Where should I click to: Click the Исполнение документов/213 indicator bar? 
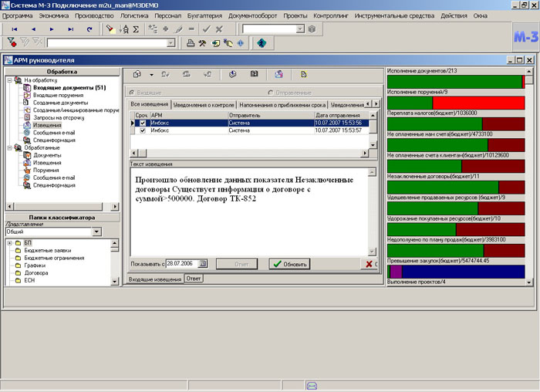coord(456,82)
